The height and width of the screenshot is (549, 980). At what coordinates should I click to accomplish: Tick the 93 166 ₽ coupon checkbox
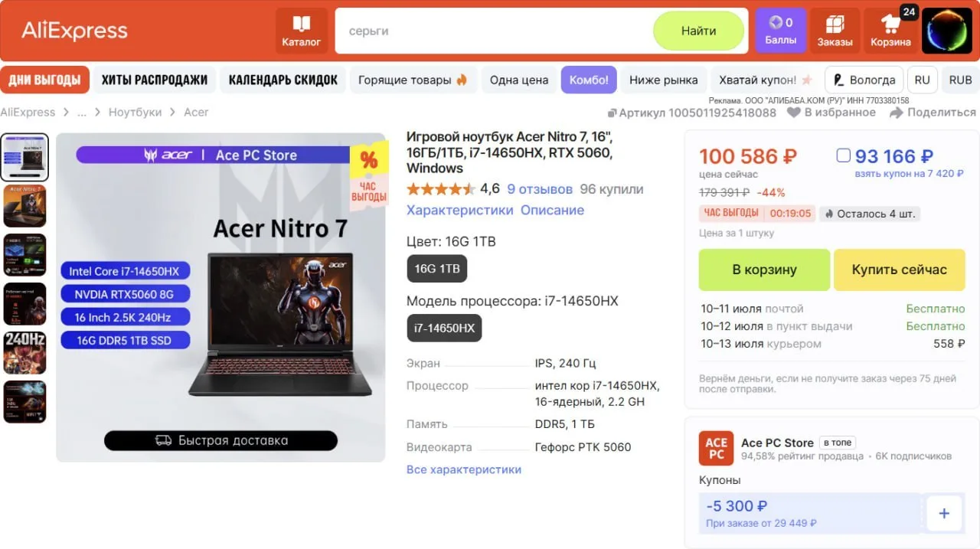pos(844,155)
